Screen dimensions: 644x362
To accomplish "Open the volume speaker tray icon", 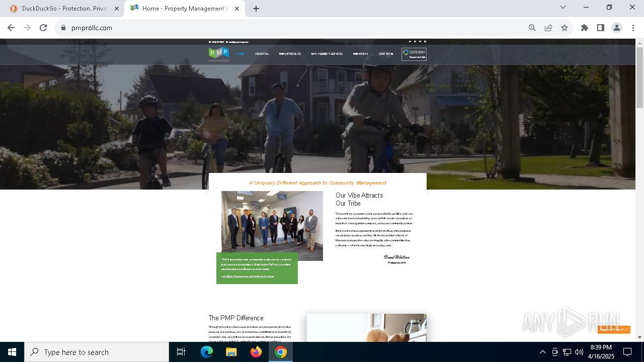I will coord(579,352).
